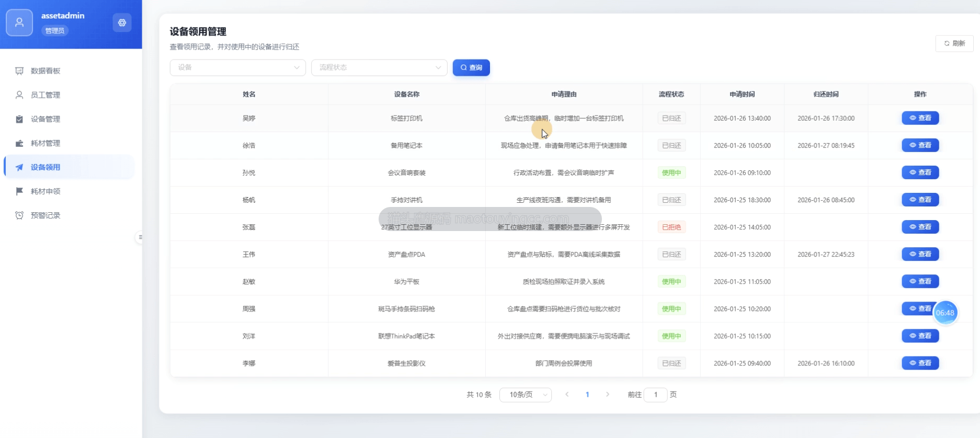Click the 耗材管理 icon
The image size is (980, 438).
pyautogui.click(x=19, y=143)
